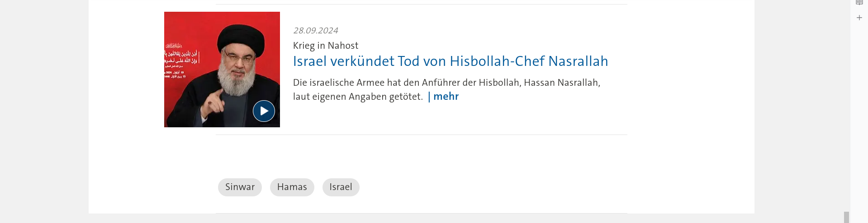Click the article date 28.09.2024

(x=316, y=31)
